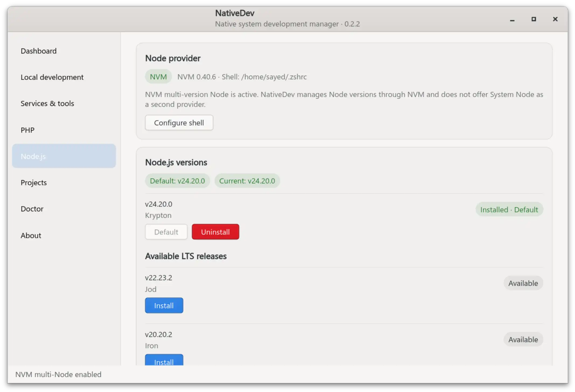
Task: Click the NVM multi-version description paragraph
Action: pos(344,99)
